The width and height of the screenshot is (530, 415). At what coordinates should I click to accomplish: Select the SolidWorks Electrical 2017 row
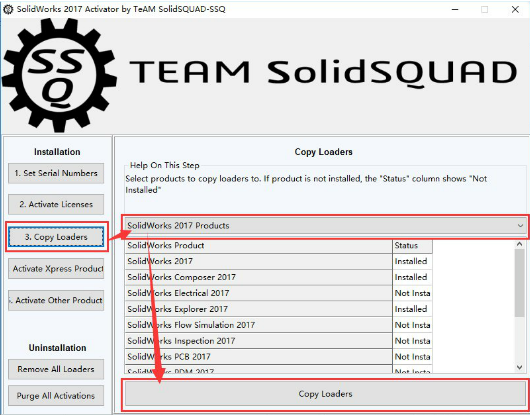(259, 293)
